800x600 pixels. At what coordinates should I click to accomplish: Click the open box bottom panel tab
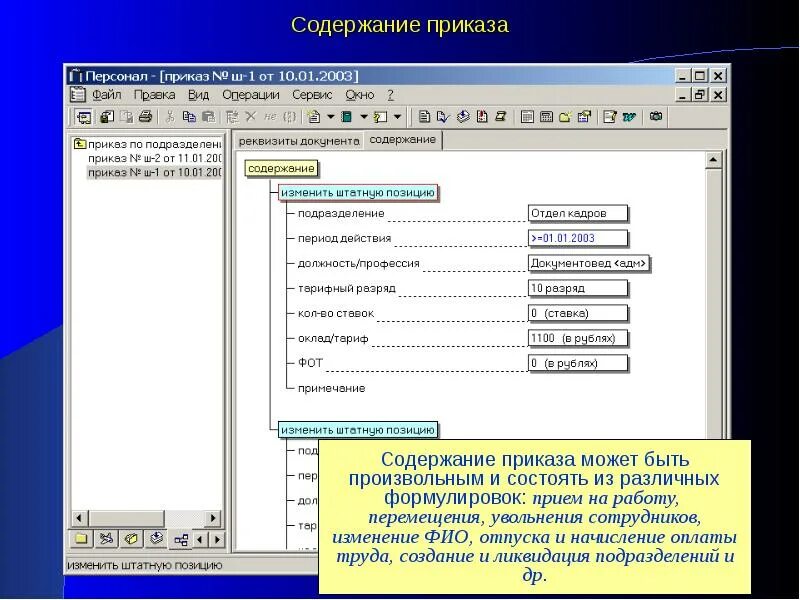click(x=131, y=539)
